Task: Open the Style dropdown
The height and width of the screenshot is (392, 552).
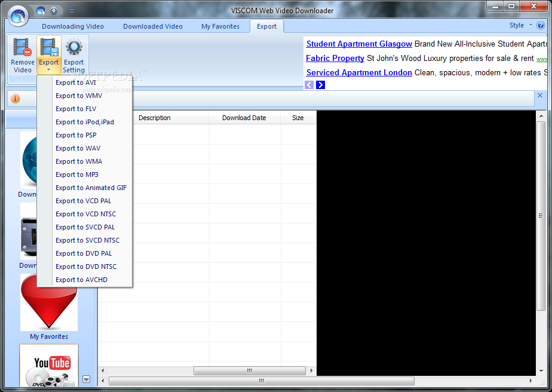Action: (521, 25)
